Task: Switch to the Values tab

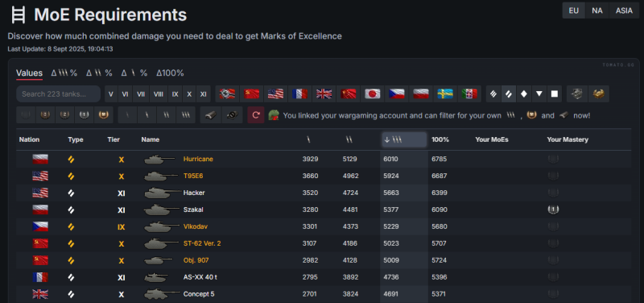Action: [x=29, y=73]
